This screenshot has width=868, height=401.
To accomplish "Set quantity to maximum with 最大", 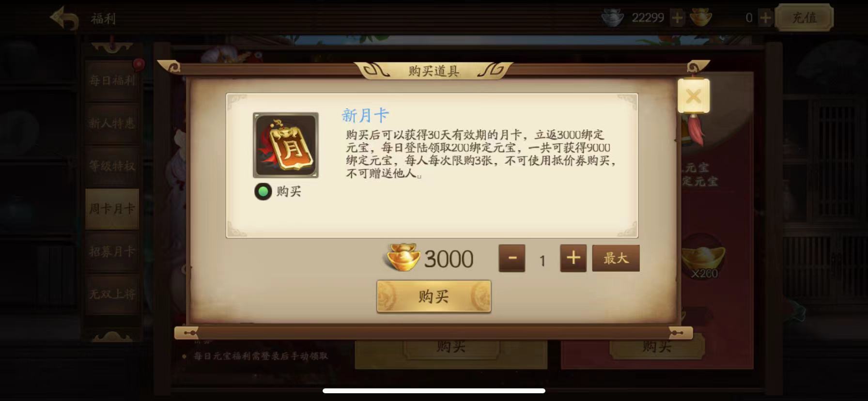I will (x=616, y=258).
